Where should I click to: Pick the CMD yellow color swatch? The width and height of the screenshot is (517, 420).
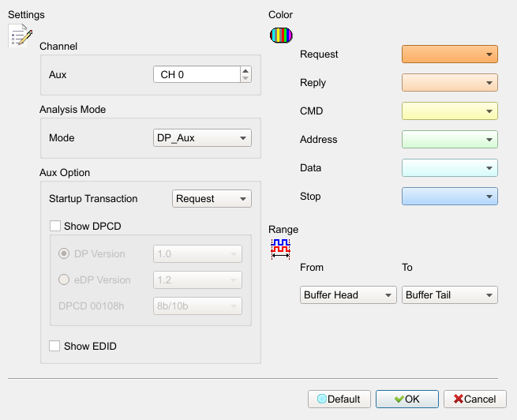[x=450, y=111]
